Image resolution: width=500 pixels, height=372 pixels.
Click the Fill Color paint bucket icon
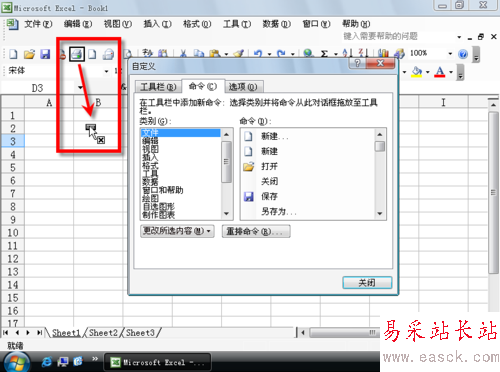click(x=417, y=72)
